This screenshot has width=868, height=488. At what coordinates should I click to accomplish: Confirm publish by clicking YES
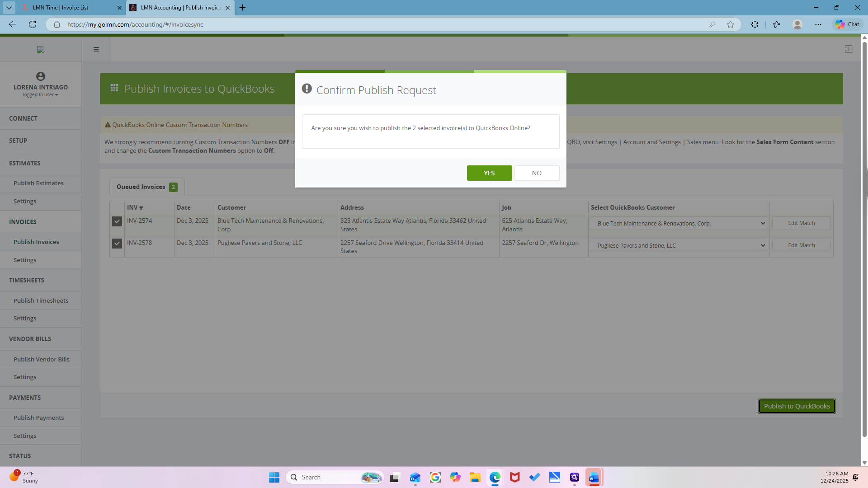[489, 173]
